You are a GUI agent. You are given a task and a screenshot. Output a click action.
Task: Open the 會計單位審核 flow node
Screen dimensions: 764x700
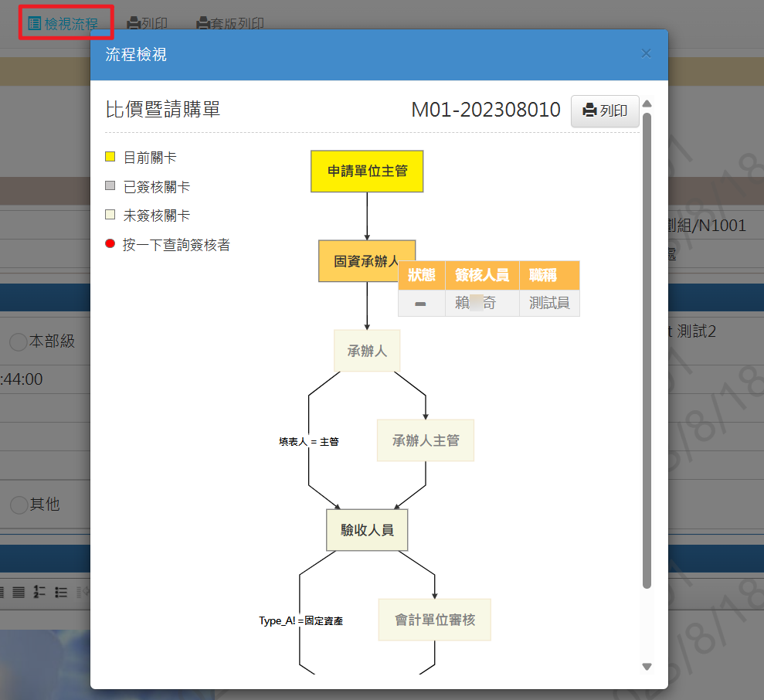pos(434,620)
